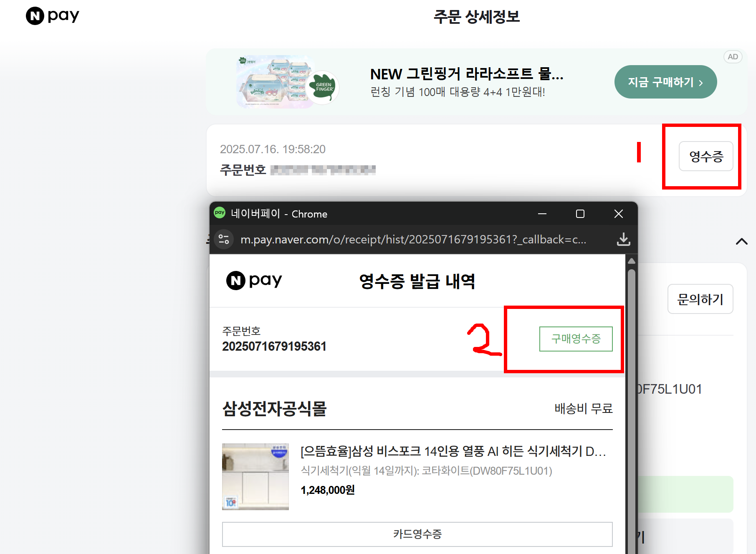
Task: Click the AD badge on the banner
Action: coord(733,57)
